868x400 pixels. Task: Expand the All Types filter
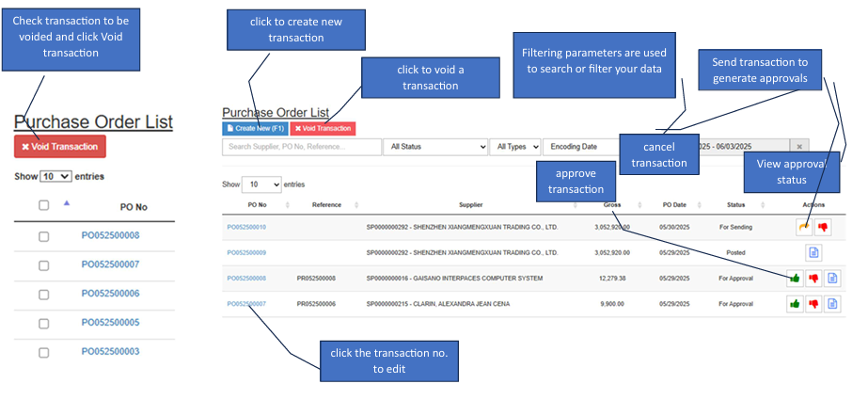[516, 147]
